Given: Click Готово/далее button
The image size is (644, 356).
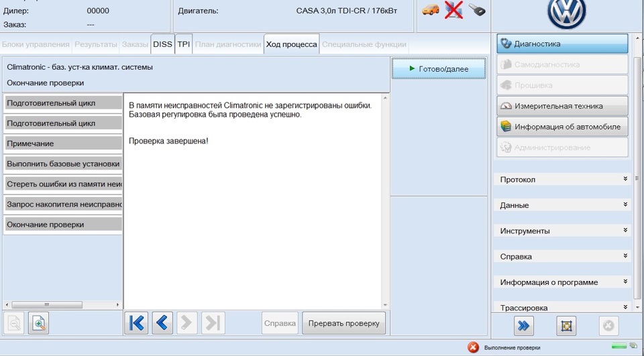Looking at the screenshot, I should tap(439, 68).
